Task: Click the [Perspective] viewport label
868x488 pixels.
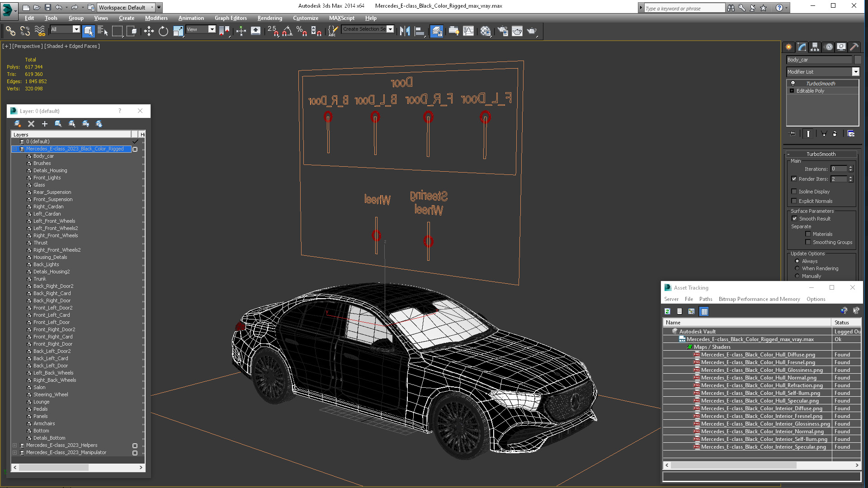Action: pyautogui.click(x=27, y=46)
